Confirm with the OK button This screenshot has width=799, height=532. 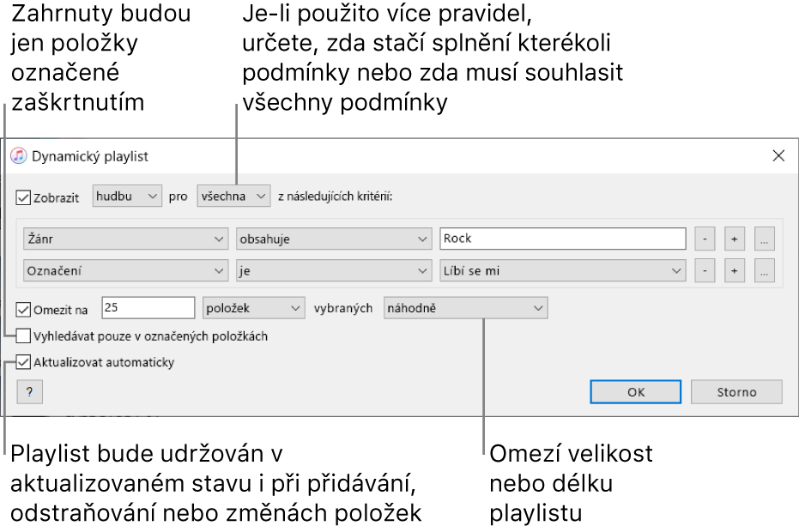pos(635,392)
